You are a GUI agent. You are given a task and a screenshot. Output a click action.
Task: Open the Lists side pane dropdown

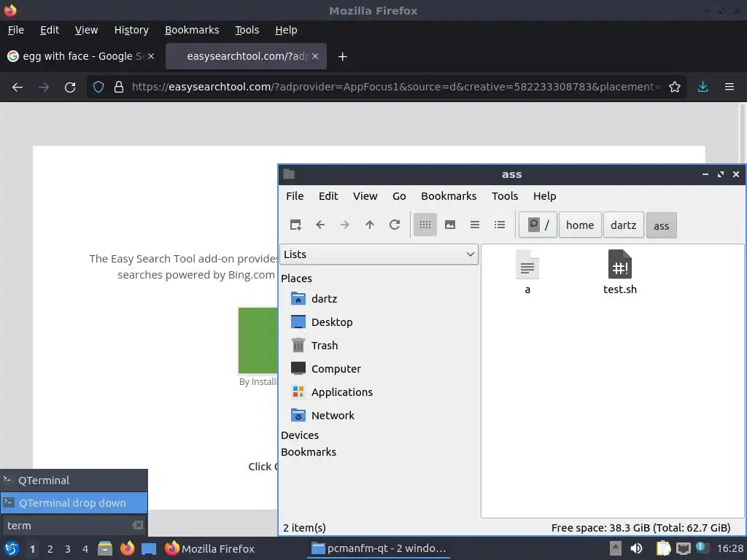point(379,254)
